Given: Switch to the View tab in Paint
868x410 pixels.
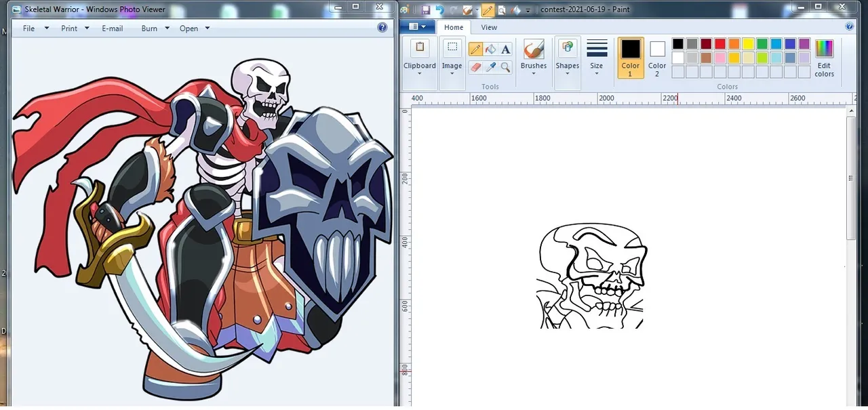Looking at the screenshot, I should click(489, 27).
